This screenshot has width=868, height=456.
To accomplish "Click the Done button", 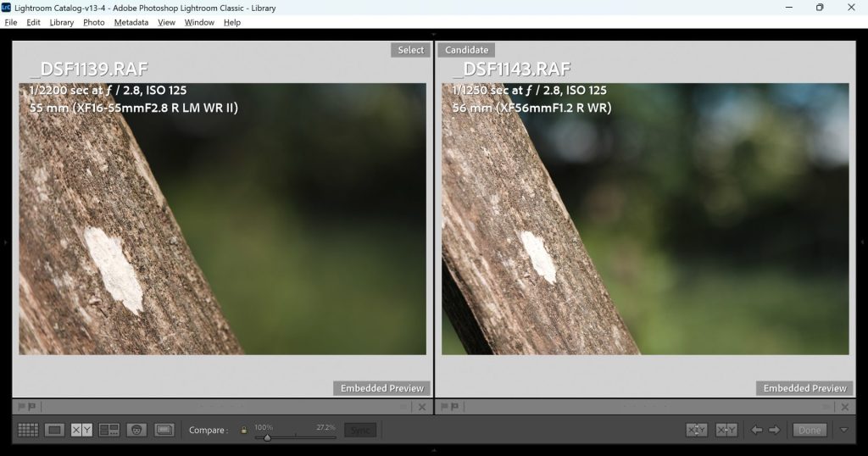I will 810,430.
